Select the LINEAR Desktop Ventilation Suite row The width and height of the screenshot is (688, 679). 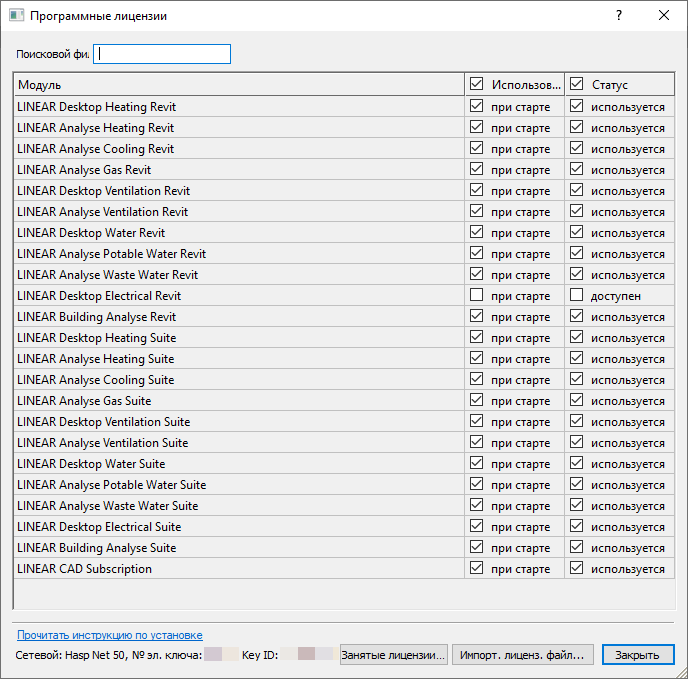tap(344, 421)
